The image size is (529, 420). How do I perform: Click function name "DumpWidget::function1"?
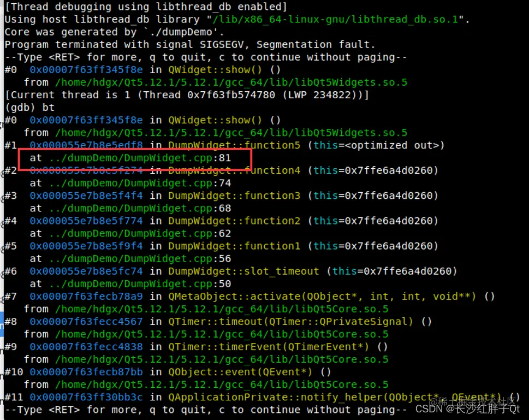(x=234, y=246)
